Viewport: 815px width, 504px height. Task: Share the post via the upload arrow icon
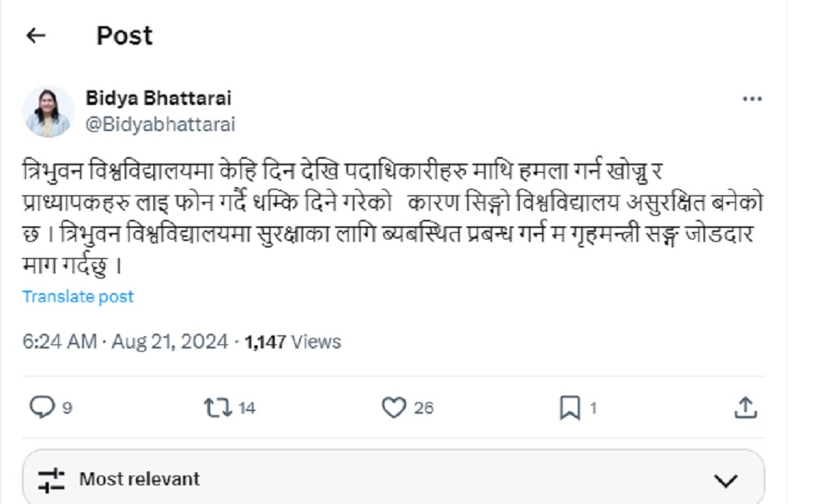coord(746,407)
